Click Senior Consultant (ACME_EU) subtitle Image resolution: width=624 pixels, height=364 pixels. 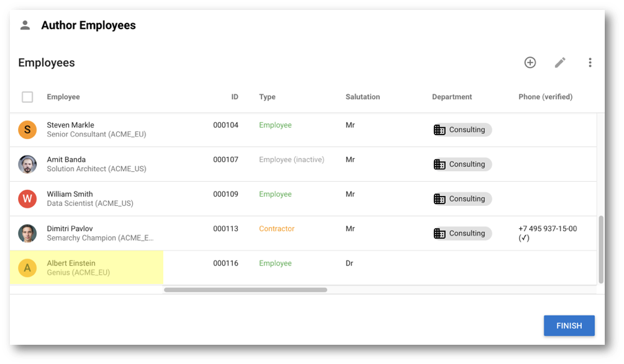click(96, 135)
